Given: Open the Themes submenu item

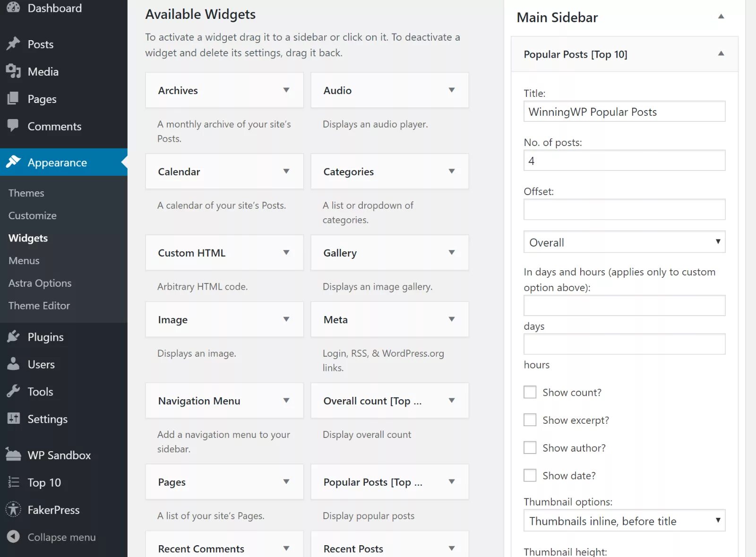Looking at the screenshot, I should click(26, 193).
